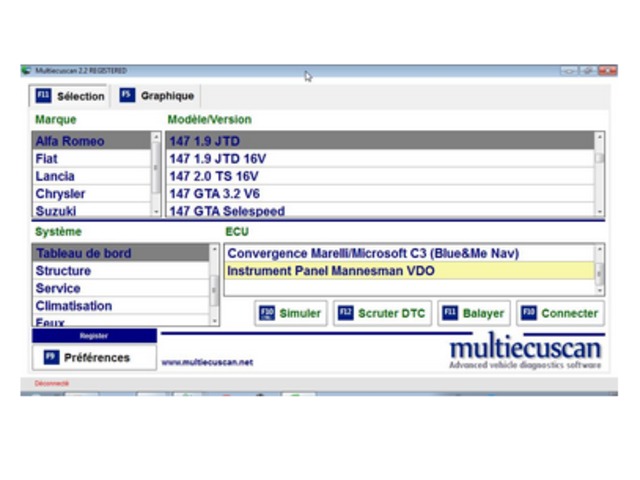Click the F12 icon on Scruter DTC

click(346, 313)
